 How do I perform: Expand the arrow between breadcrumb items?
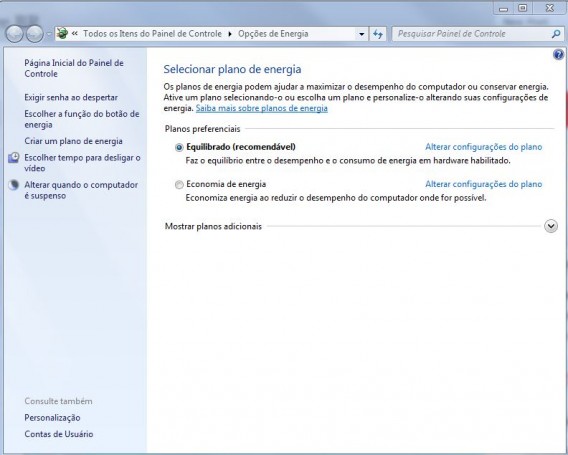click(230, 34)
